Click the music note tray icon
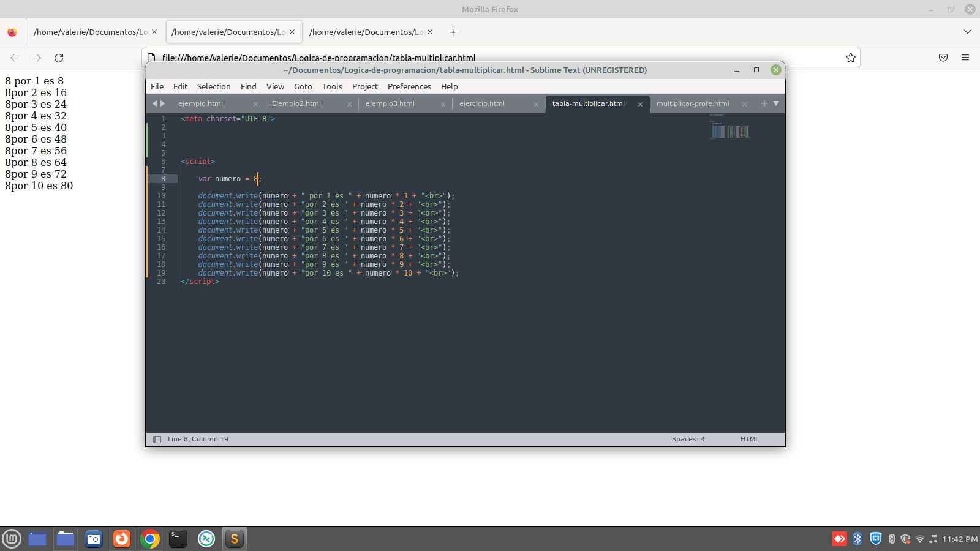 933,539
